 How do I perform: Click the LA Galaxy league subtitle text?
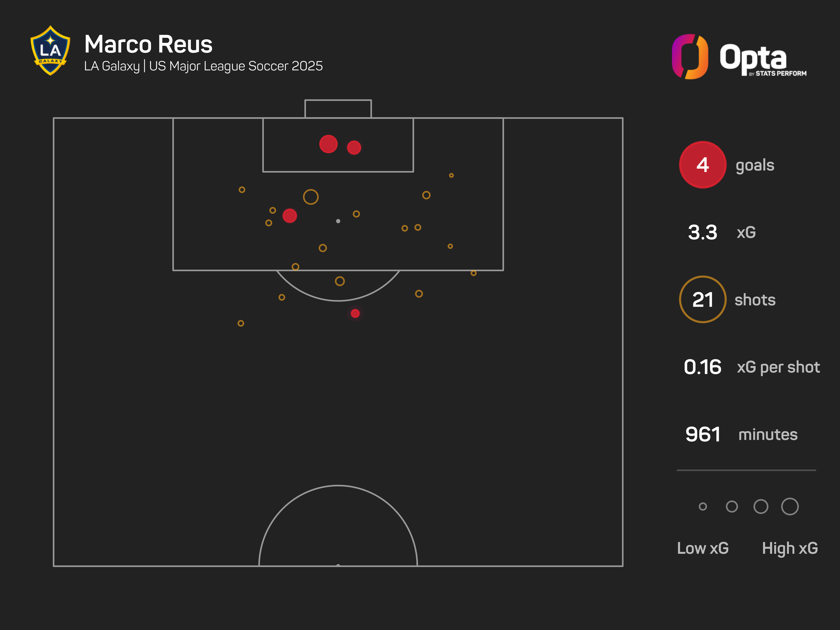tap(203, 66)
